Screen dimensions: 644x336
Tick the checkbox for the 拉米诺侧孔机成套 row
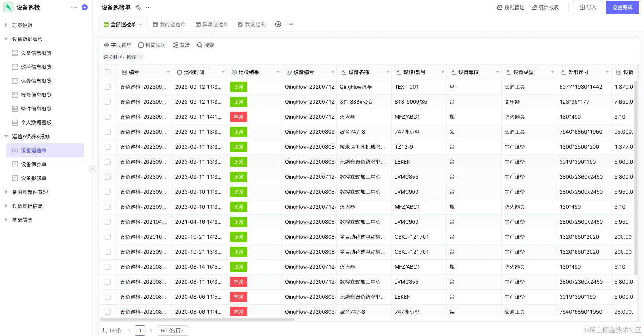(x=108, y=147)
